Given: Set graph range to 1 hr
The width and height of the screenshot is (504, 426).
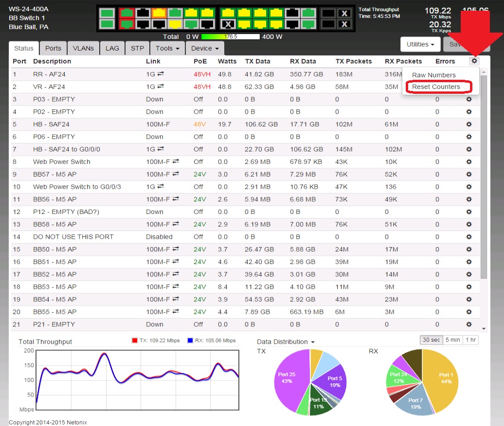Looking at the screenshot, I should 470,340.
